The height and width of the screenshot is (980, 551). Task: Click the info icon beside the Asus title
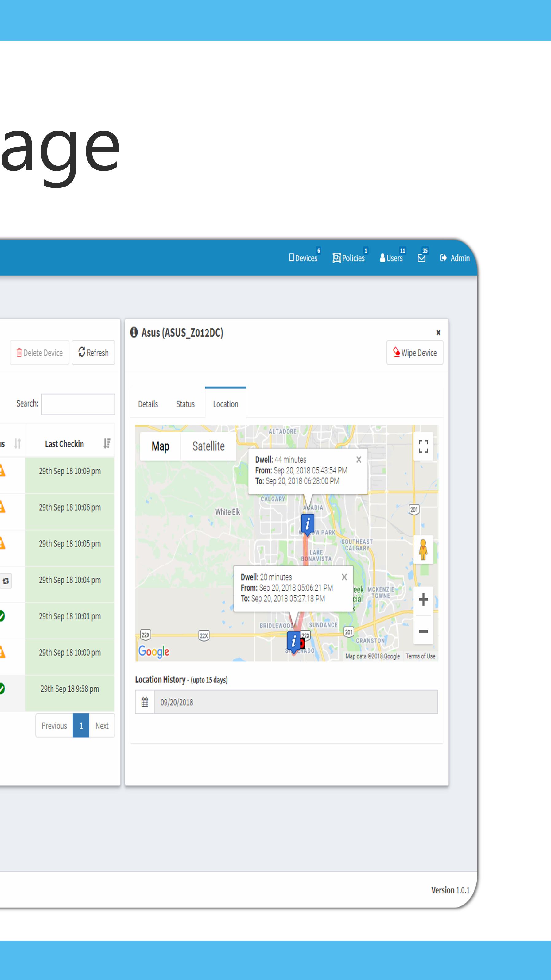[x=134, y=332]
